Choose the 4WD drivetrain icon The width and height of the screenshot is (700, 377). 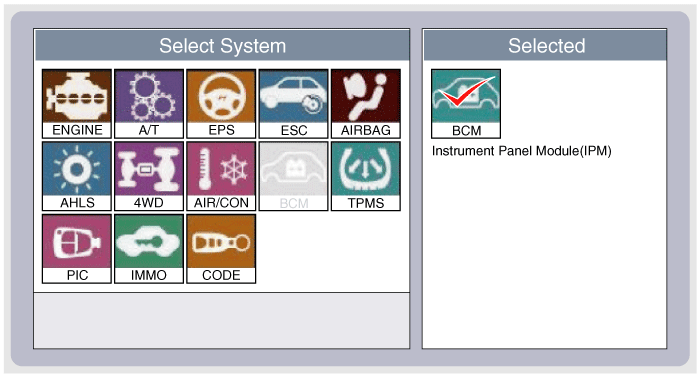[149, 176]
